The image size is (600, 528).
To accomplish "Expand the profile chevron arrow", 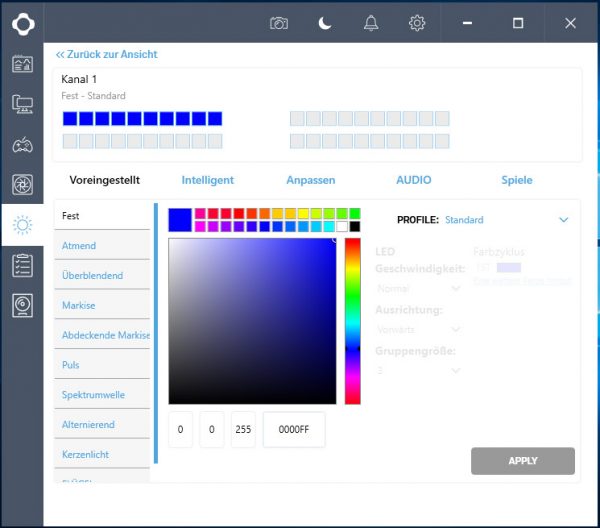I will click(564, 220).
